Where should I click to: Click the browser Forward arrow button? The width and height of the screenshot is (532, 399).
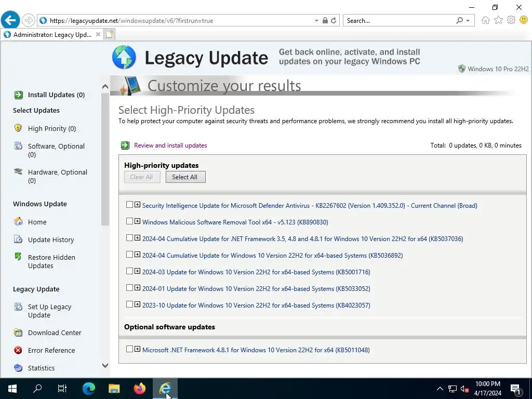29,20
